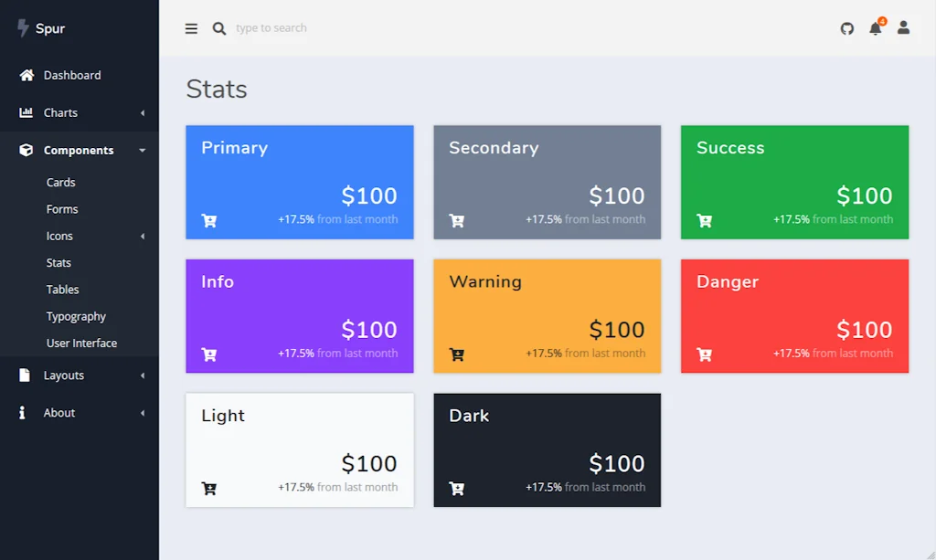Click the hamburger menu icon
This screenshot has width=936, height=560.
click(x=191, y=28)
